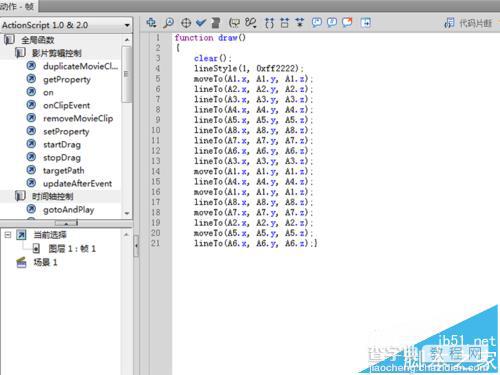The height and width of the screenshot is (375, 500).
Task: Click the Apply block comment icon
Action: pyautogui.click(x=316, y=23)
